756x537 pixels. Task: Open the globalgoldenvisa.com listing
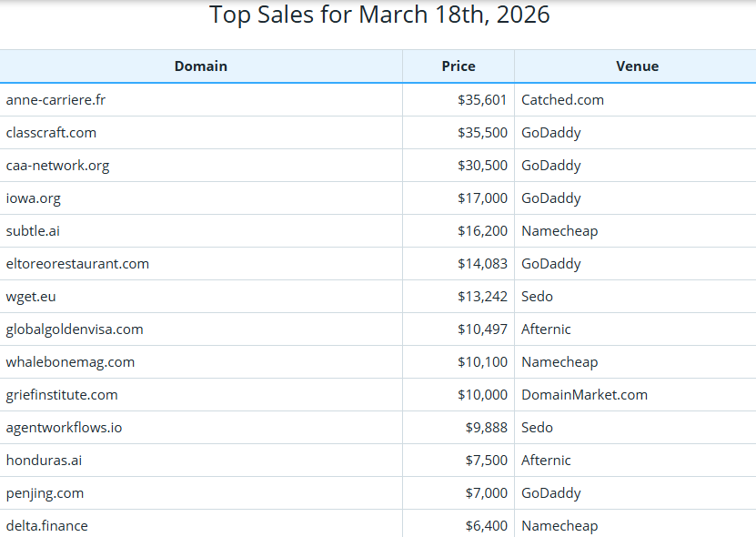(74, 329)
